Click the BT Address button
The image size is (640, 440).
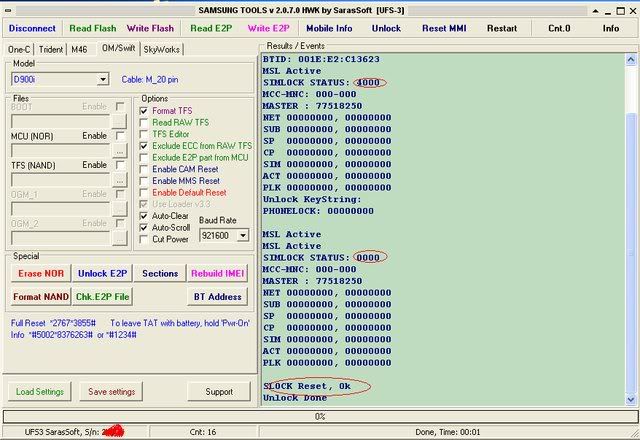point(218,297)
